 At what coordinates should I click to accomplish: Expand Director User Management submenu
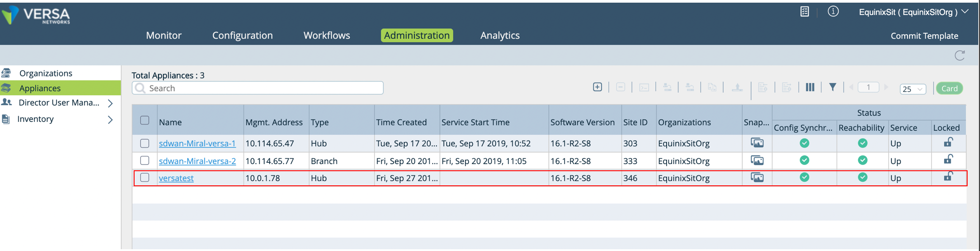click(110, 103)
